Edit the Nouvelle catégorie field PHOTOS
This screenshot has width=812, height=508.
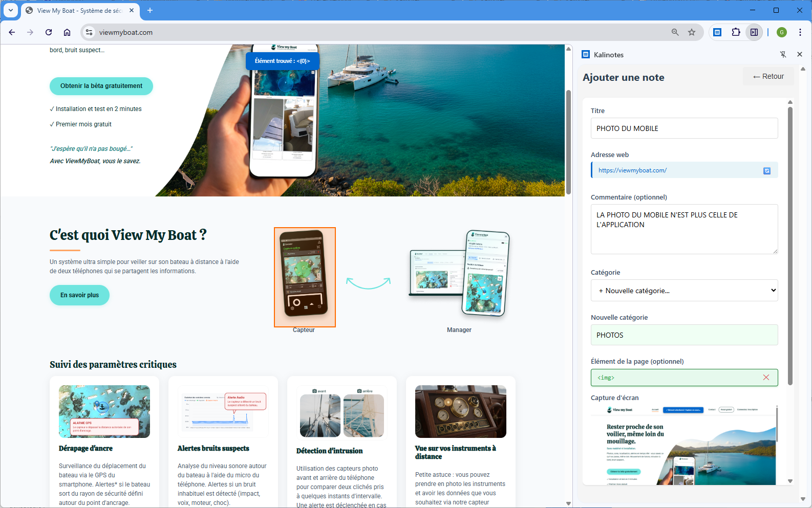pos(684,335)
